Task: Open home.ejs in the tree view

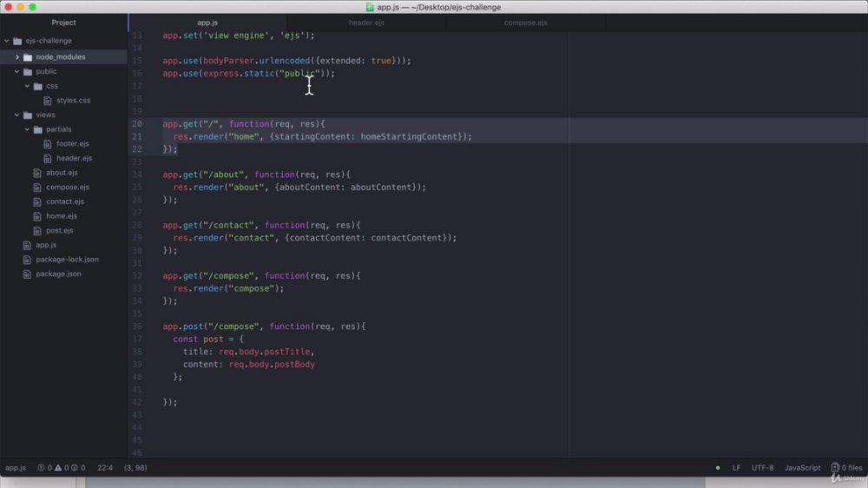Action: (x=62, y=216)
